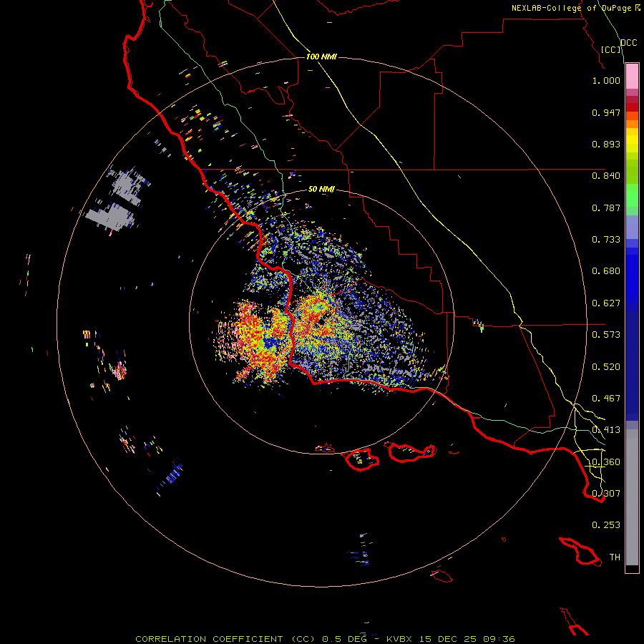The image size is (644, 644).
Task: Click the 0.520 legend value
Action: tap(606, 367)
